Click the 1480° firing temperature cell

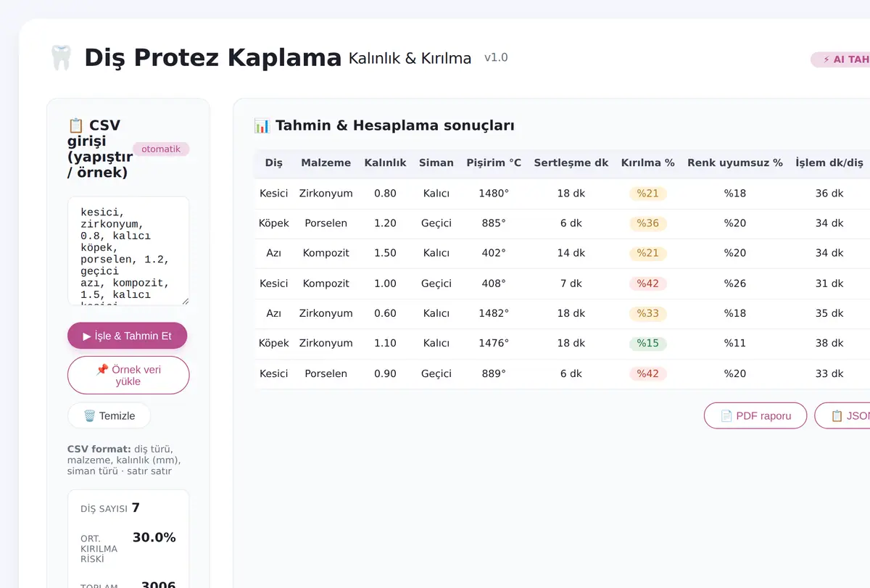pos(494,194)
